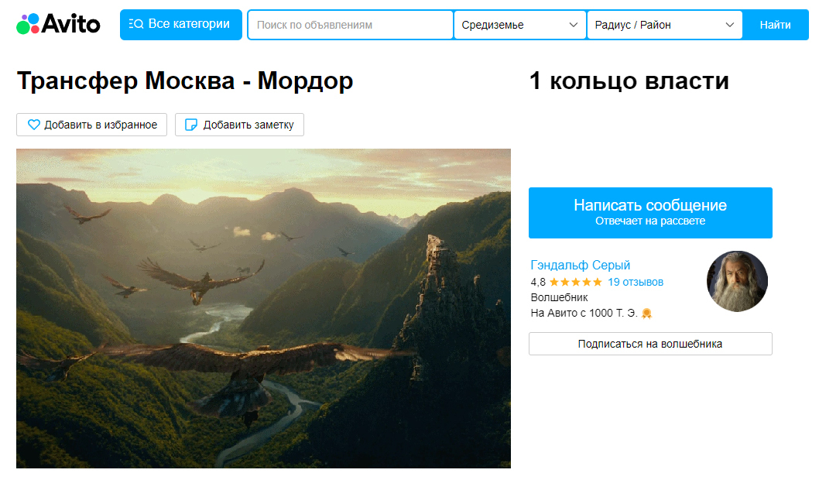Click the Поиск по объявлениям search field
This screenshot has height=504, width=819.
[350, 25]
